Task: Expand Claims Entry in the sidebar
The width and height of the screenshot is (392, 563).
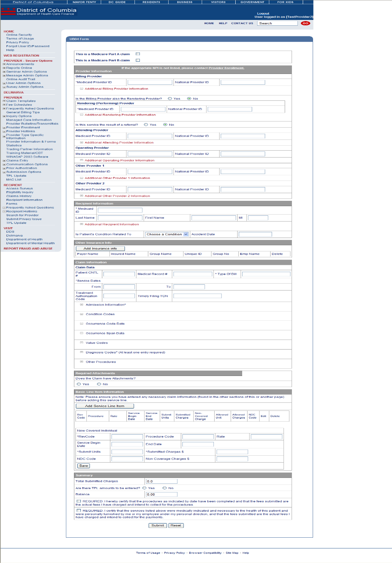Action: [x=4, y=161]
